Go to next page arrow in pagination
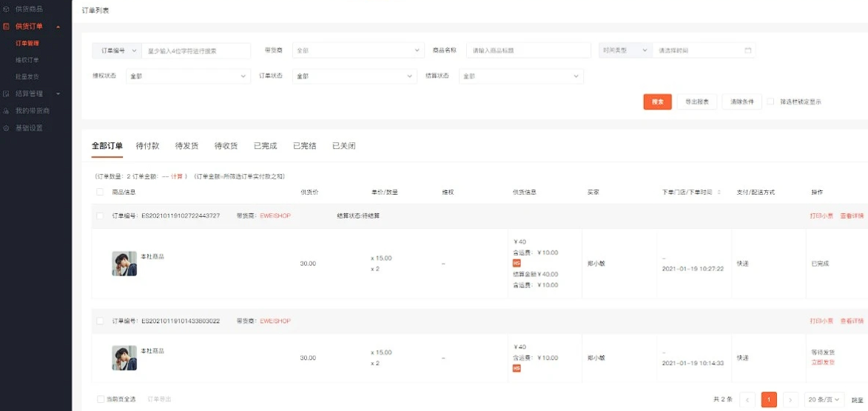 (x=791, y=399)
